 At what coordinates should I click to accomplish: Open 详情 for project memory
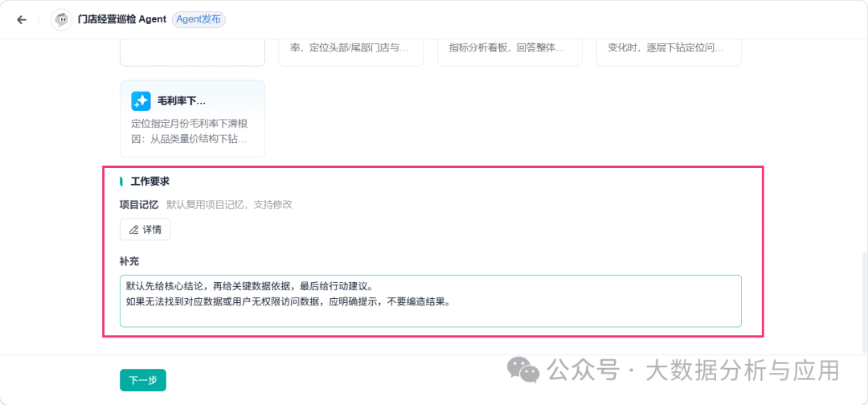tap(145, 230)
